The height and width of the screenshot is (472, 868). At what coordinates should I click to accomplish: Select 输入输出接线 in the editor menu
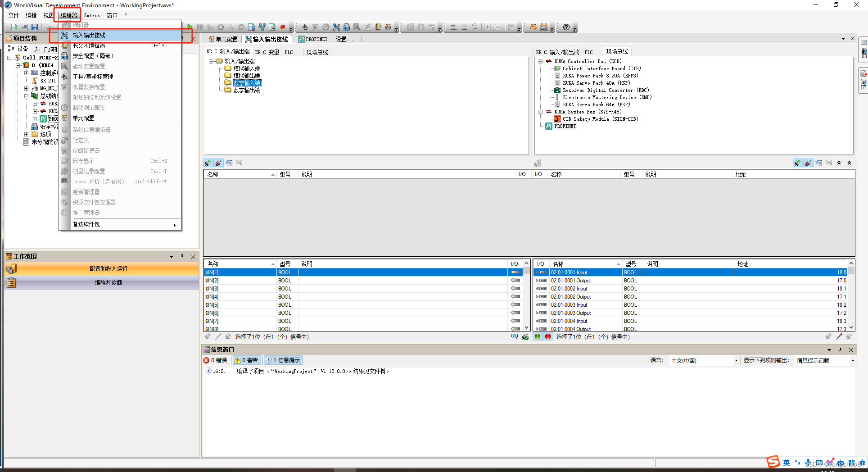120,35
